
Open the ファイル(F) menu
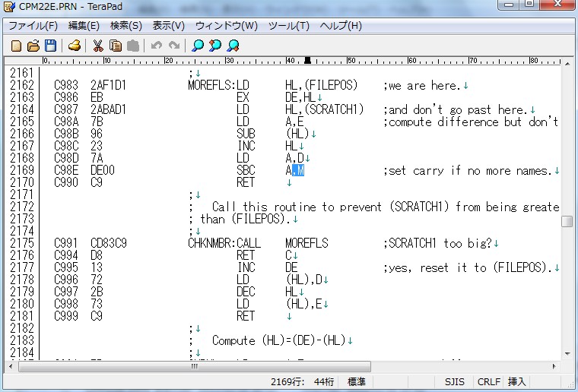pos(33,26)
